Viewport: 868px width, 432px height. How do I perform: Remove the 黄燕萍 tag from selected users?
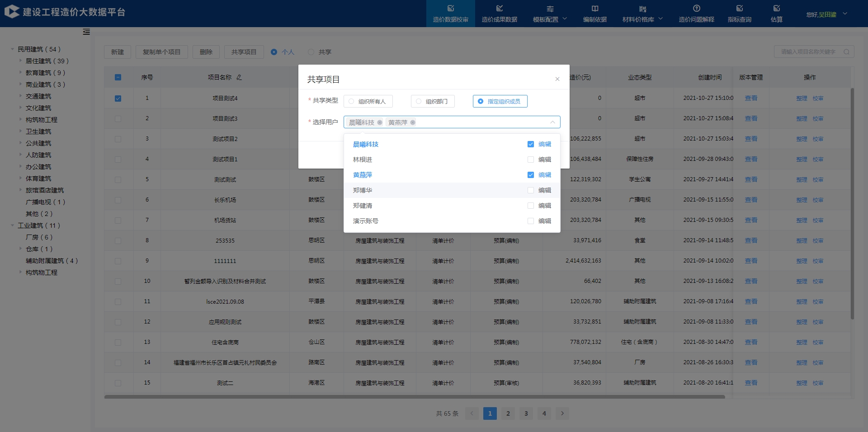413,122
